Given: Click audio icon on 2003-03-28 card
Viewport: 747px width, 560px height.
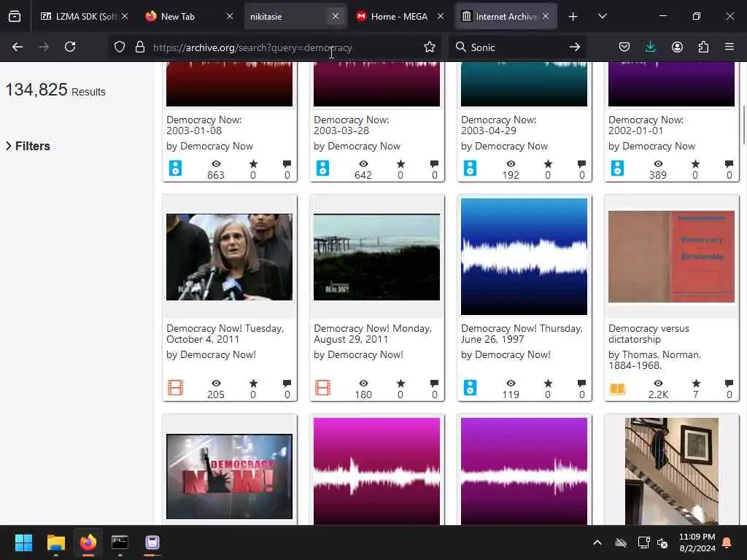Looking at the screenshot, I should coord(322,168).
